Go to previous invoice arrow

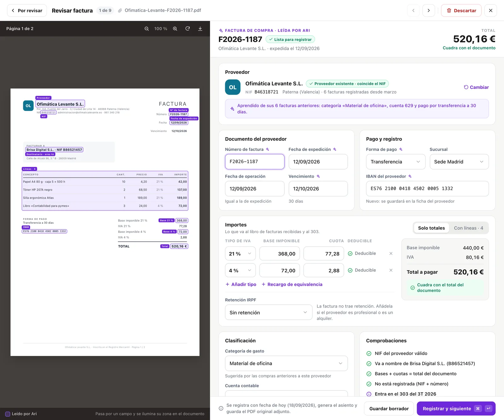pos(413,10)
